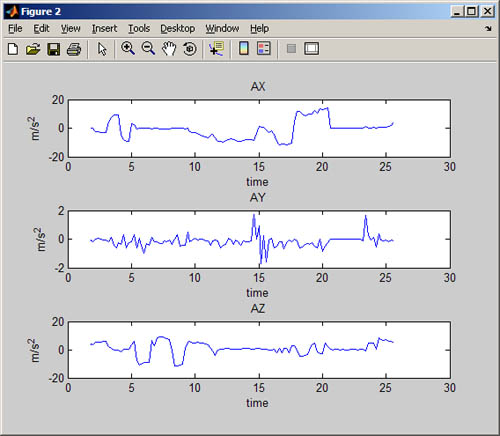
Task: Open the Tools menu
Action: coord(139,29)
